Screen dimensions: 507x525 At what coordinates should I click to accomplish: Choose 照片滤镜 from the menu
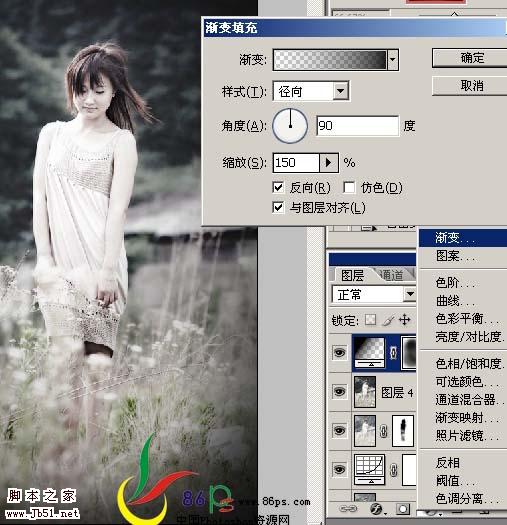[x=463, y=436]
